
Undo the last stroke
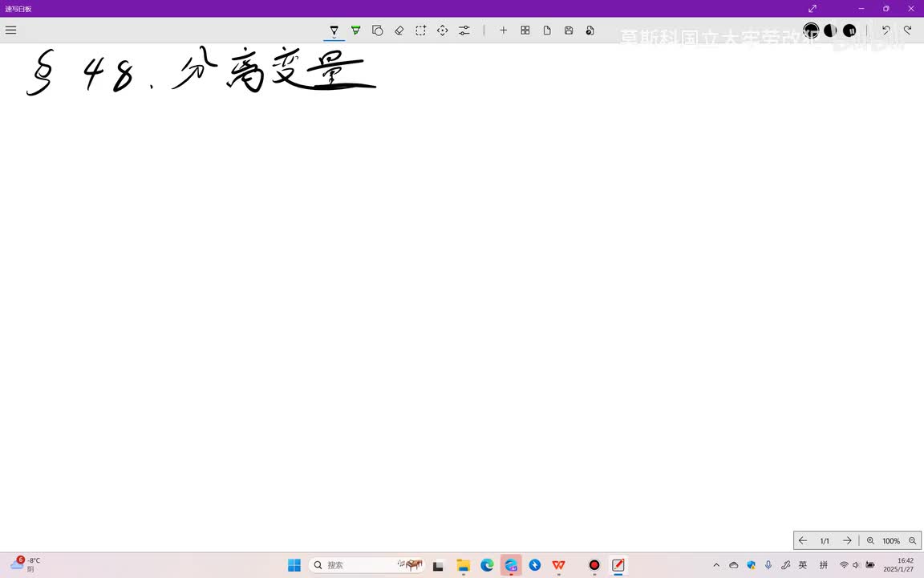point(885,30)
